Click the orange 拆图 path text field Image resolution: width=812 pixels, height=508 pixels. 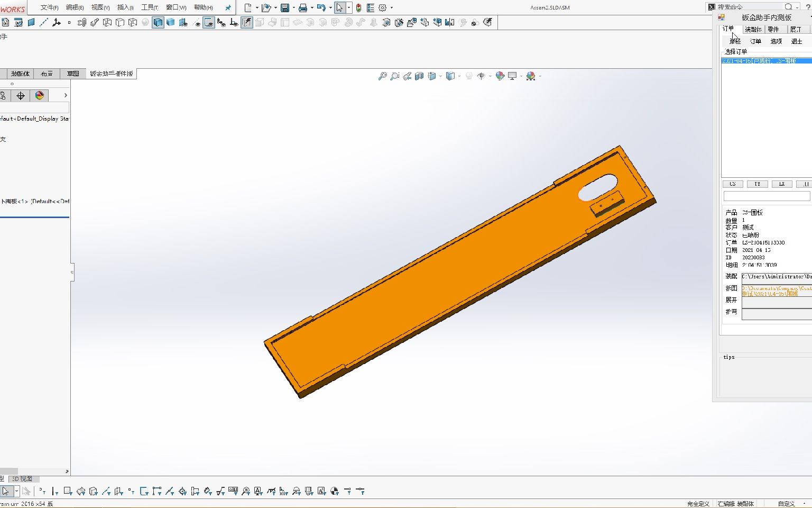click(777, 291)
